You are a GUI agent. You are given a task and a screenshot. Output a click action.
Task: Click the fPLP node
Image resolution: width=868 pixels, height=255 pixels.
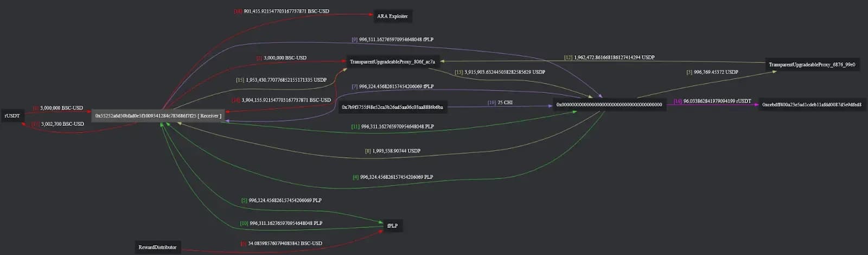tap(392, 226)
